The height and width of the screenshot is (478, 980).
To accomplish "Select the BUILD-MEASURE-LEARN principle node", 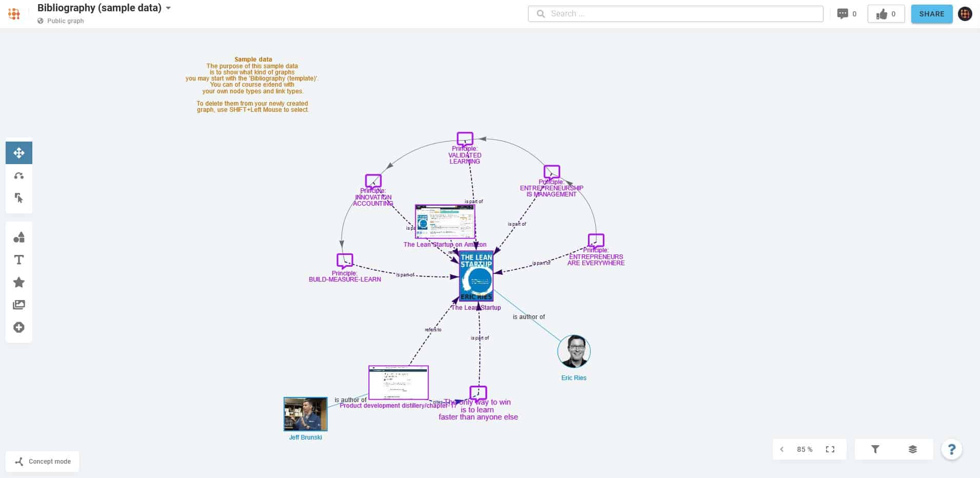I will 345,261.
